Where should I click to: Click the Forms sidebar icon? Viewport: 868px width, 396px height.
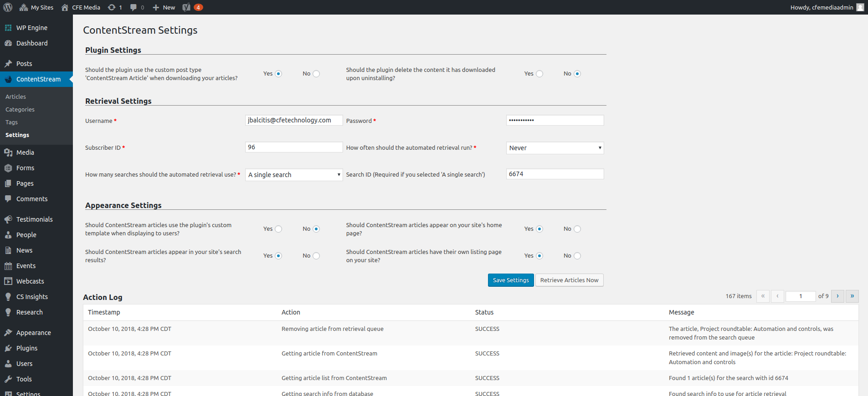pyautogui.click(x=8, y=168)
